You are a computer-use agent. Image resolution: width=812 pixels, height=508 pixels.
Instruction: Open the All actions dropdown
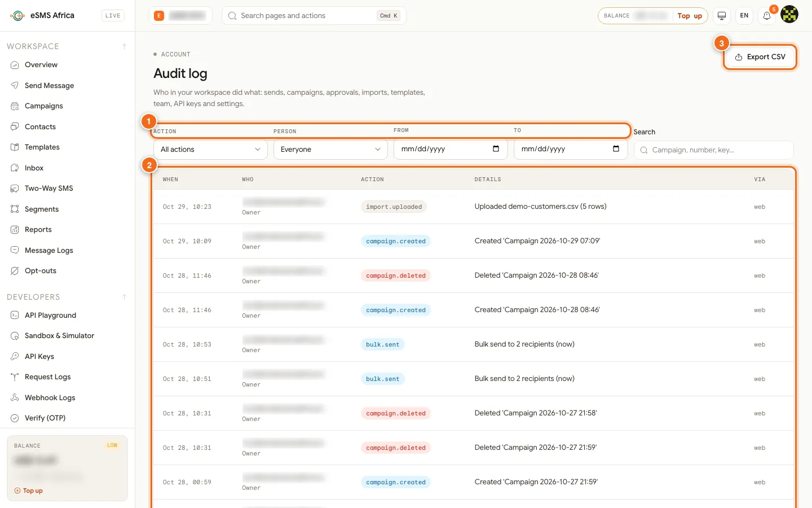point(210,150)
